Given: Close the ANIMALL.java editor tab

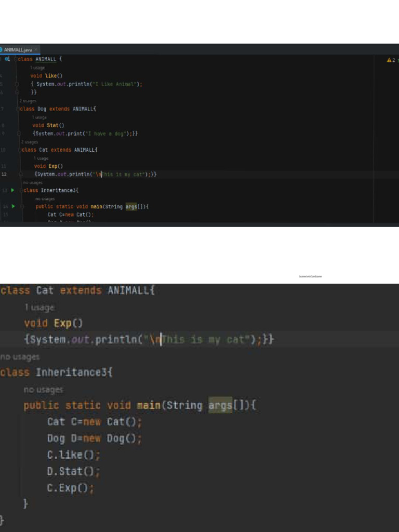Looking at the screenshot, I should pos(35,50).
